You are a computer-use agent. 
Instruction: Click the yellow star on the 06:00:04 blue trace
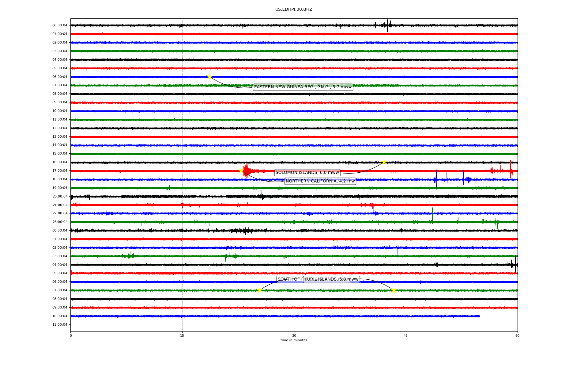pyautogui.click(x=209, y=77)
